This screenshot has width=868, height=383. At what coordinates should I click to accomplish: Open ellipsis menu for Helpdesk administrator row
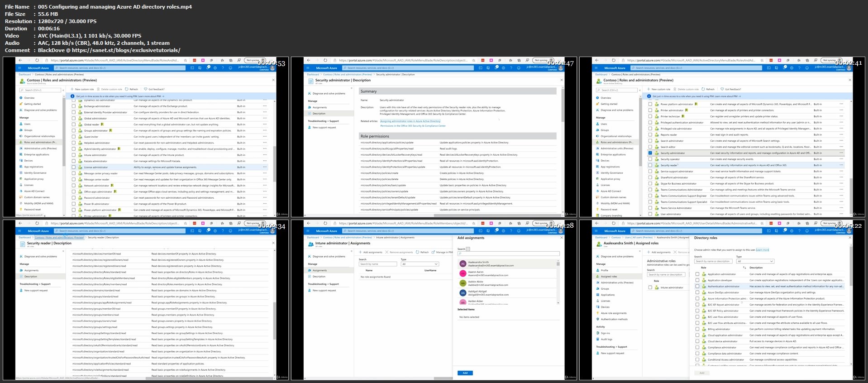[265, 143]
